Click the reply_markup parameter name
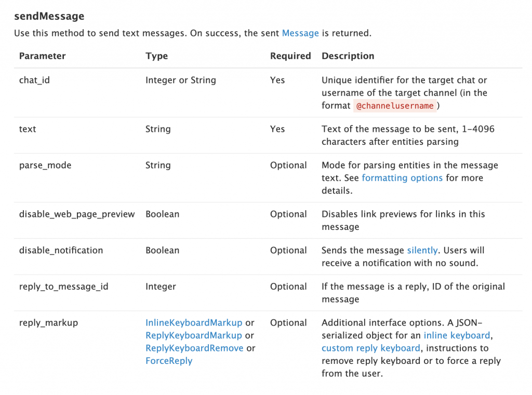The height and width of the screenshot is (395, 532). 48,323
